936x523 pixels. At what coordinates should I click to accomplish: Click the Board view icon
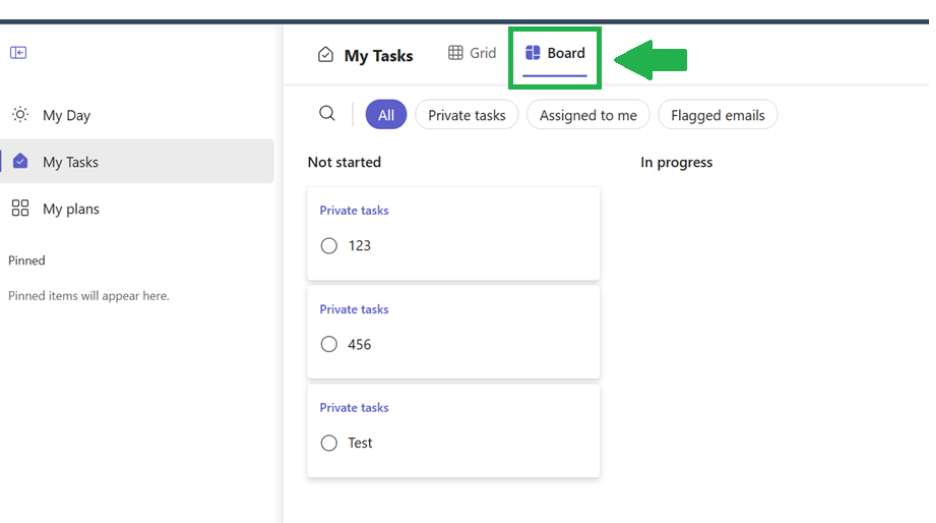pos(532,53)
